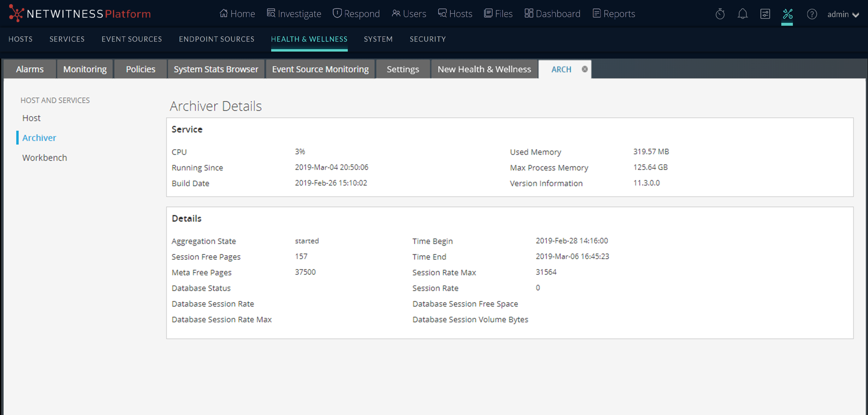The height and width of the screenshot is (415, 868).
Task: Select Host in the sidebar
Action: (x=31, y=118)
